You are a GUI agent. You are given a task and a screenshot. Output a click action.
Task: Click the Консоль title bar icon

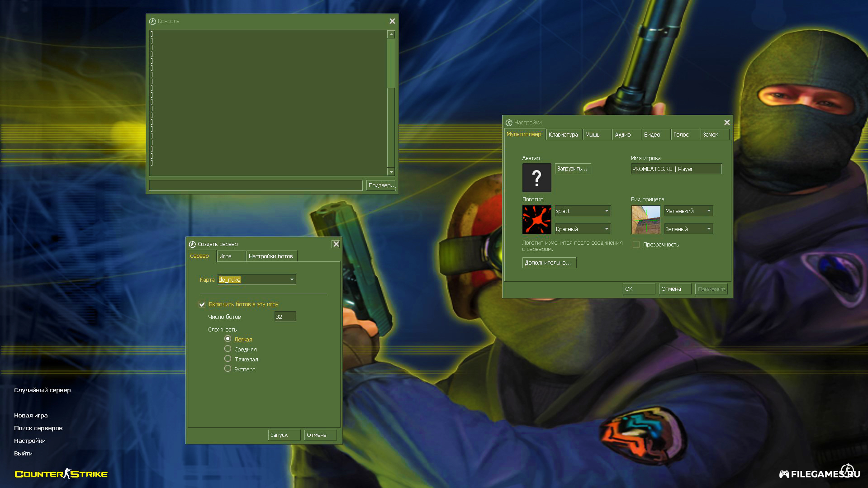(152, 21)
